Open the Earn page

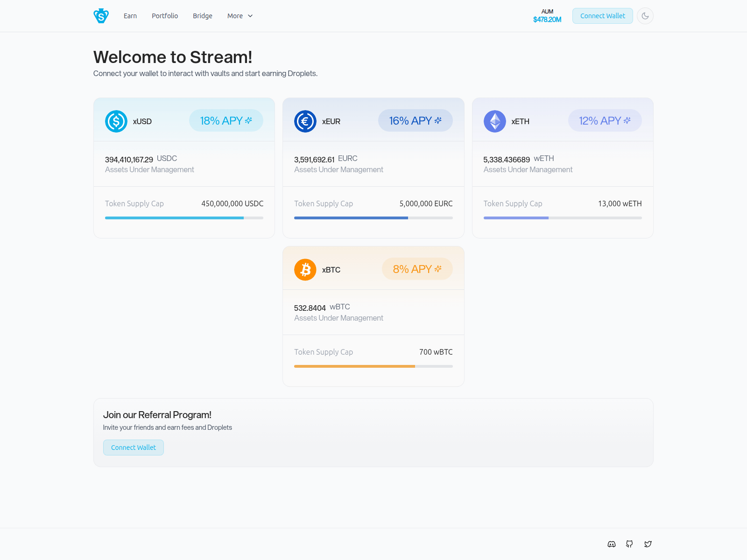pyautogui.click(x=130, y=16)
